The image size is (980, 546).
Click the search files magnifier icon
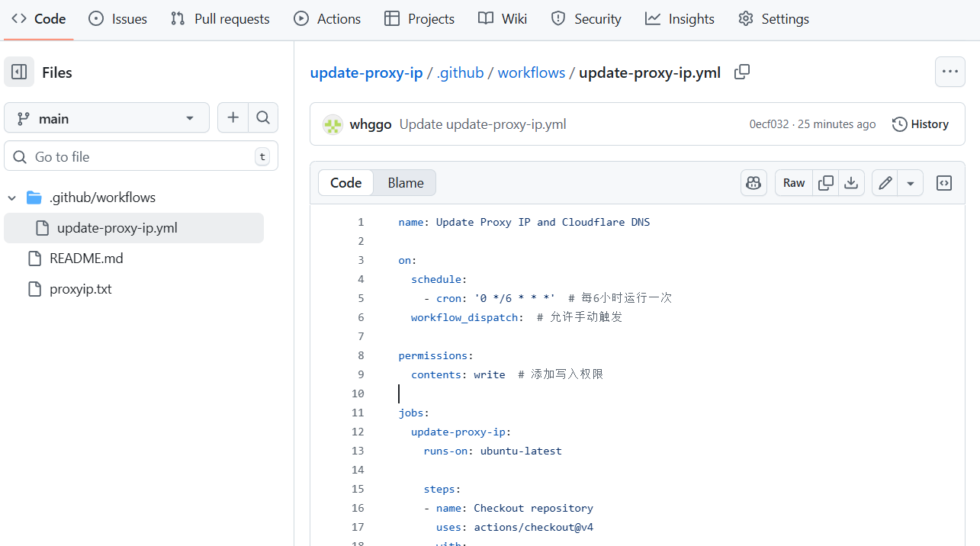coord(263,117)
